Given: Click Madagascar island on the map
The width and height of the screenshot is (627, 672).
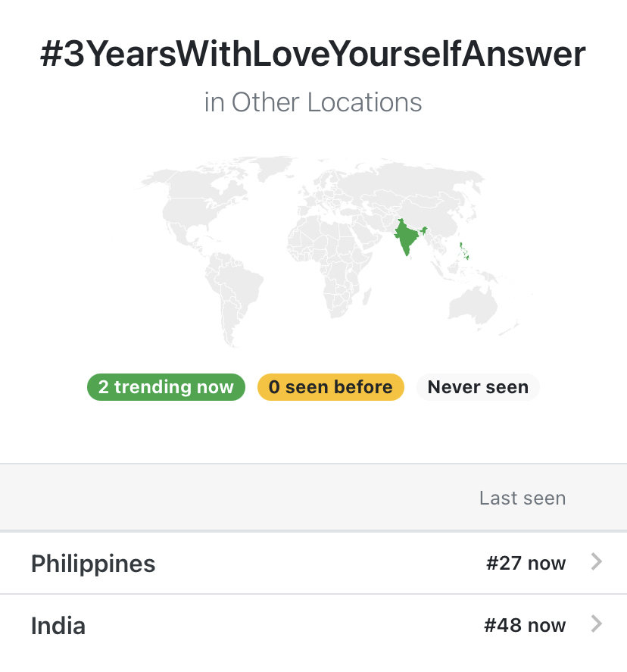Looking at the screenshot, I should tap(367, 296).
